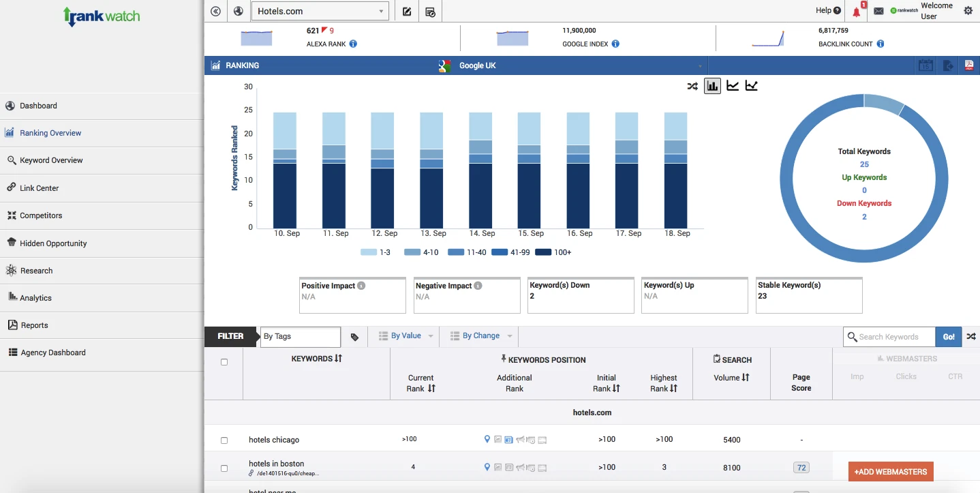Show Alexa Rank info icon
The width and height of the screenshot is (980, 493).
tap(353, 44)
